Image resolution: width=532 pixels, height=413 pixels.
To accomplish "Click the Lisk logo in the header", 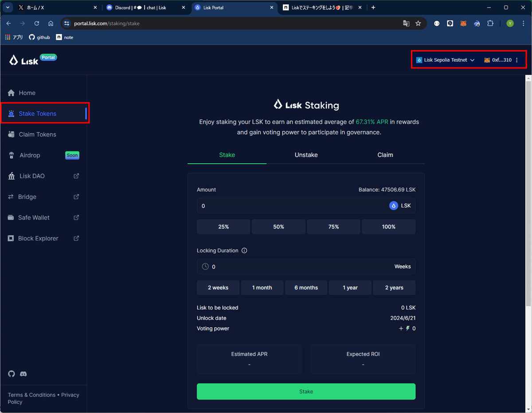I will click(x=24, y=61).
